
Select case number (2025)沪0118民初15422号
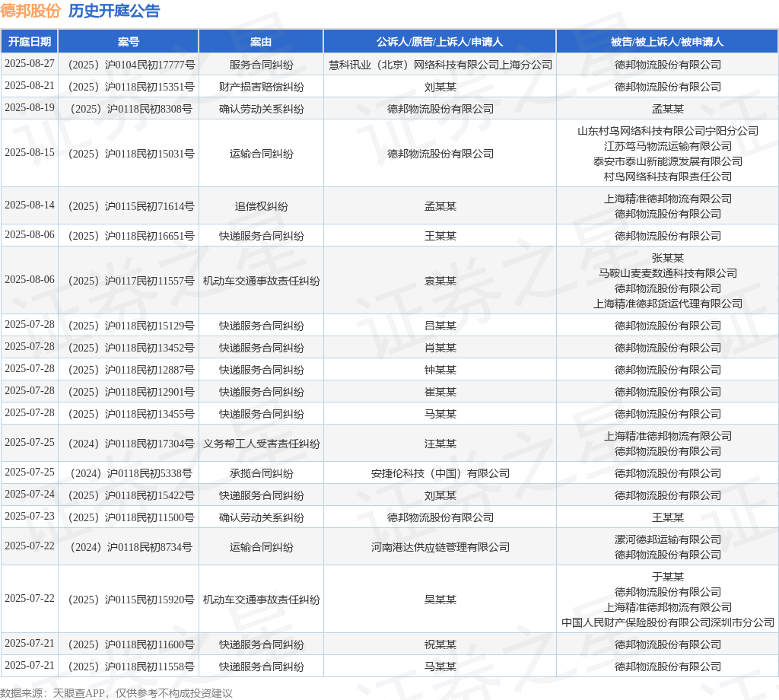[131, 495]
